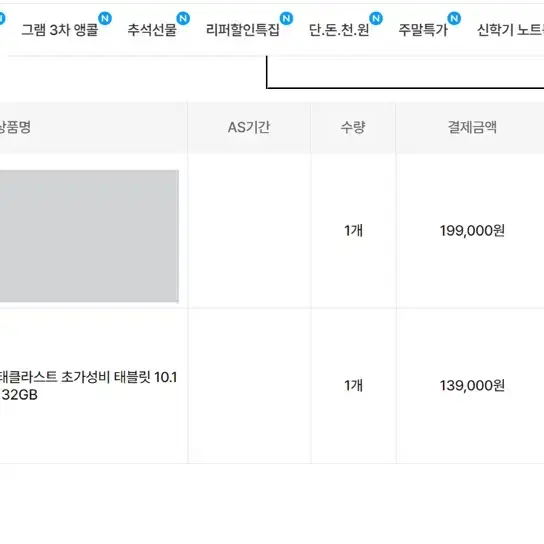Viewport: 544px width, 544px height.
Task: Select the 주말특가 menu item
Action: pyautogui.click(x=423, y=30)
